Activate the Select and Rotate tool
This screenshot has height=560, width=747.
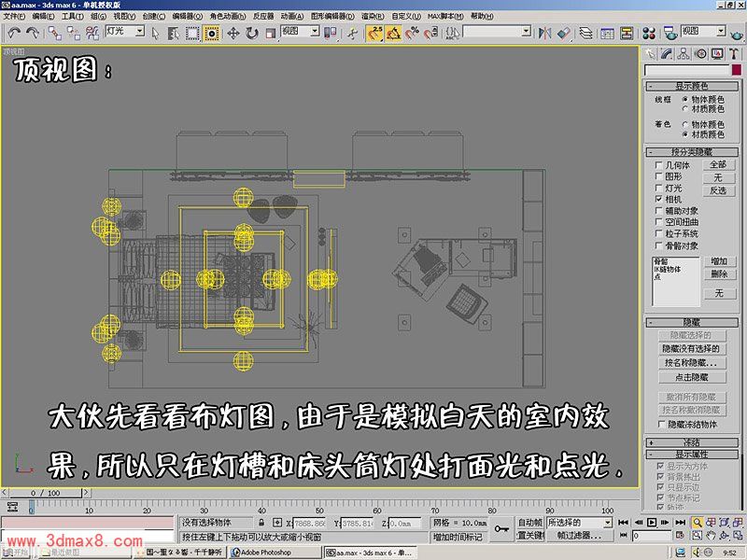[x=251, y=33]
